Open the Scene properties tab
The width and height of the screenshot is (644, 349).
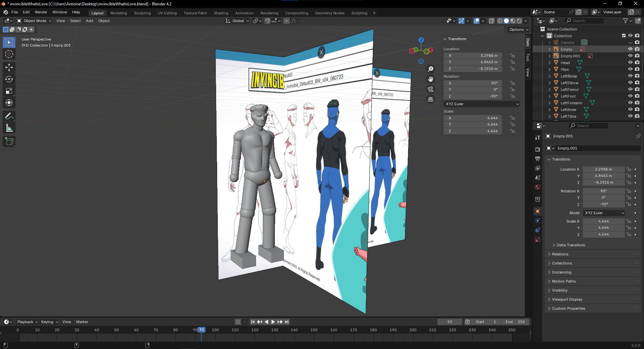coord(538,178)
